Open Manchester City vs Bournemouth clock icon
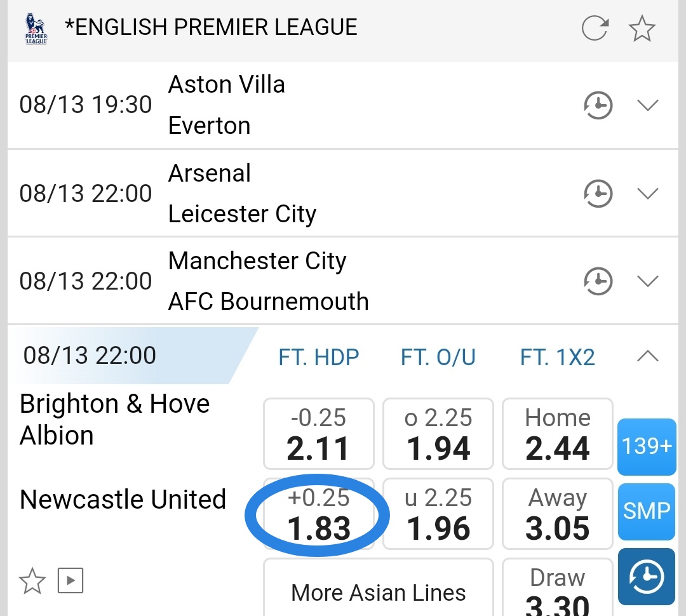Screen dimensions: 686x616 click(x=598, y=281)
